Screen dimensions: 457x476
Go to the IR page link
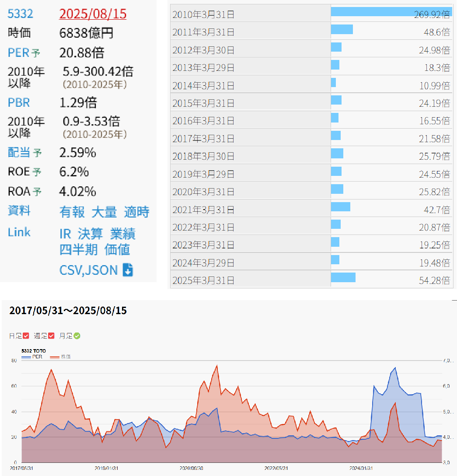click(x=65, y=234)
